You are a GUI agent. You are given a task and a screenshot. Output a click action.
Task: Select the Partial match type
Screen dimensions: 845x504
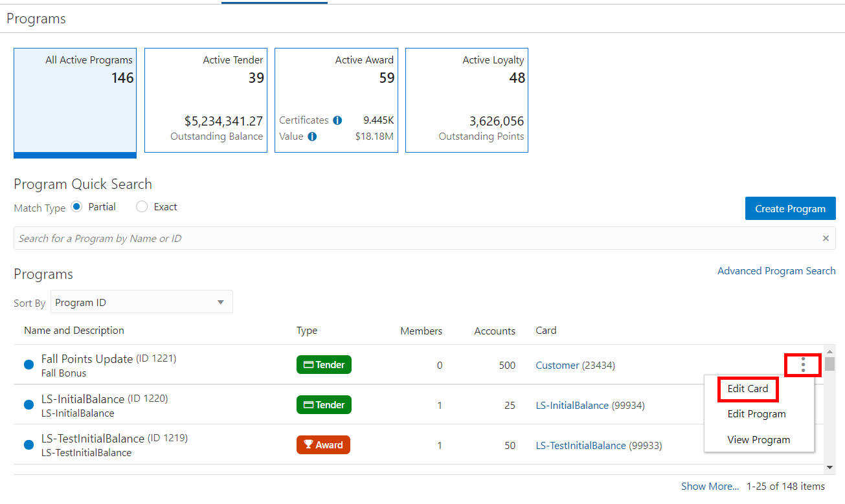77,207
